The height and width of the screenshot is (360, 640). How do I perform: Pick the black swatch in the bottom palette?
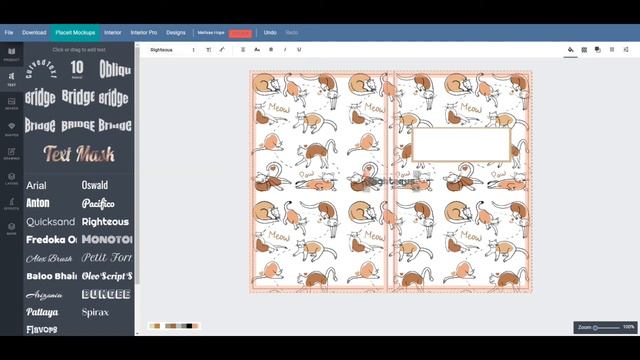coord(189,326)
